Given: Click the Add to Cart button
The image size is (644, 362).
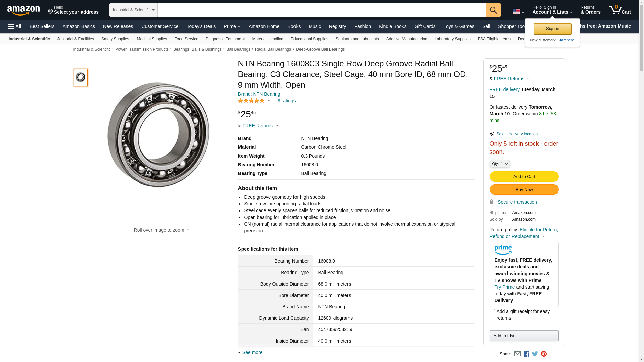Looking at the screenshot, I should (x=524, y=177).
